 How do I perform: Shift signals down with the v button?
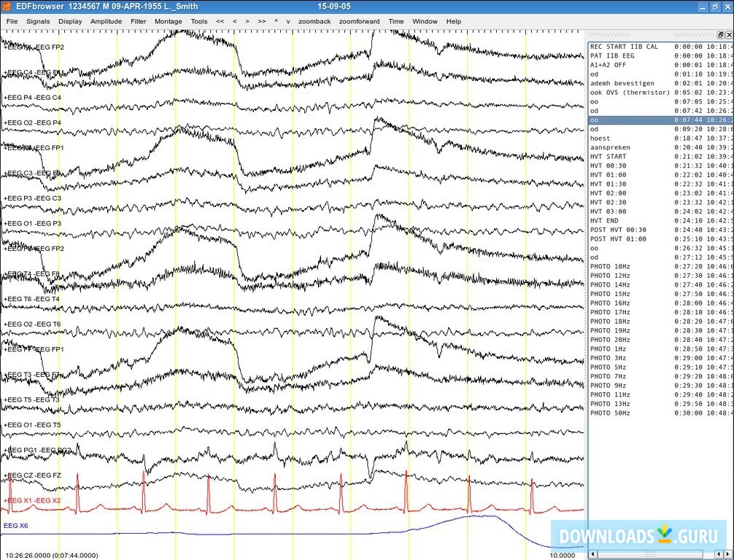pyautogui.click(x=287, y=21)
